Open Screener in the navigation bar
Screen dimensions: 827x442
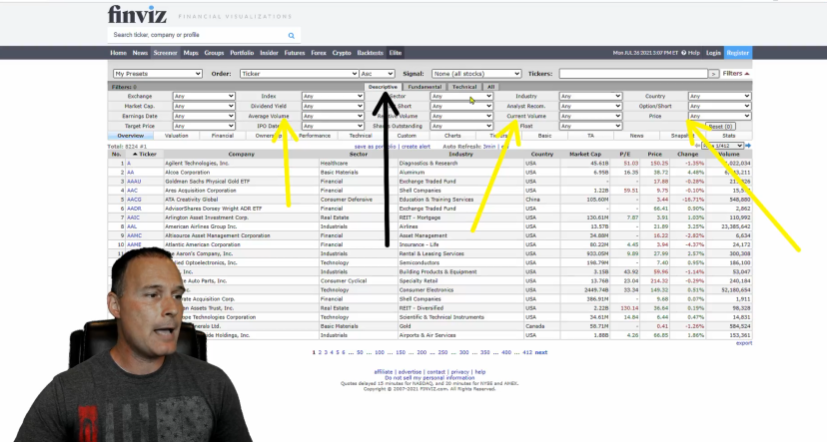coord(165,53)
